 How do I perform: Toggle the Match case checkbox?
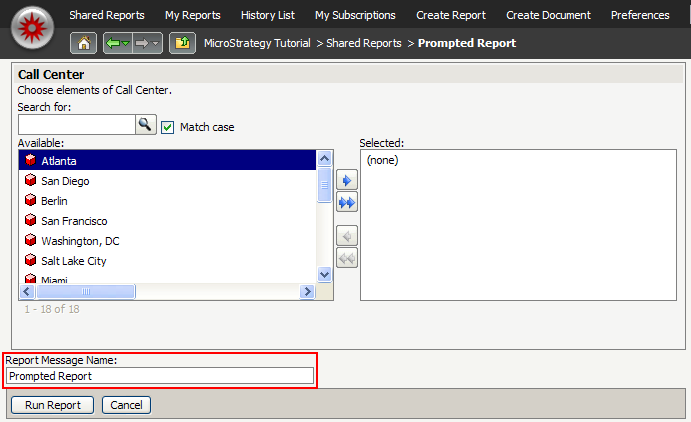pyautogui.click(x=167, y=127)
